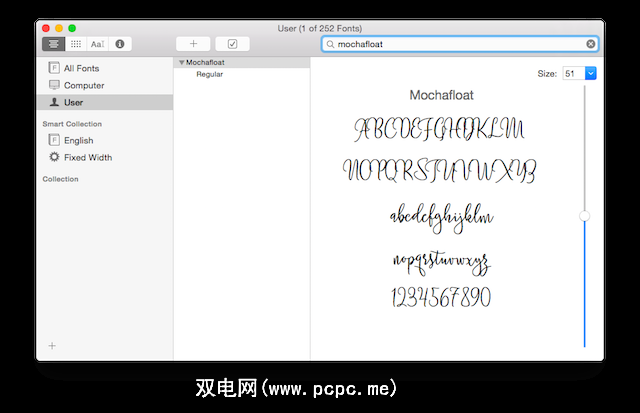Screen dimensions: 640x413
Task: Select User in sidebar
Action: click(x=104, y=102)
